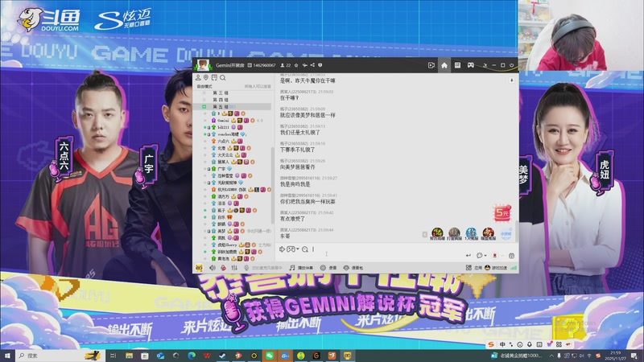This screenshot has height=362, width=644.
Task: Open the list layout tab icon
Action: click(x=457, y=65)
